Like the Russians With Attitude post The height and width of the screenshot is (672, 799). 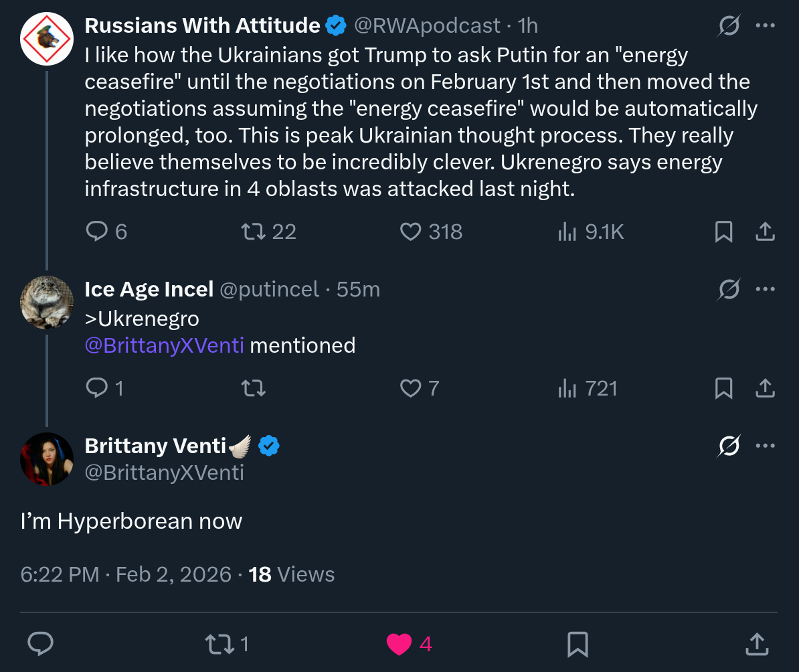(410, 232)
